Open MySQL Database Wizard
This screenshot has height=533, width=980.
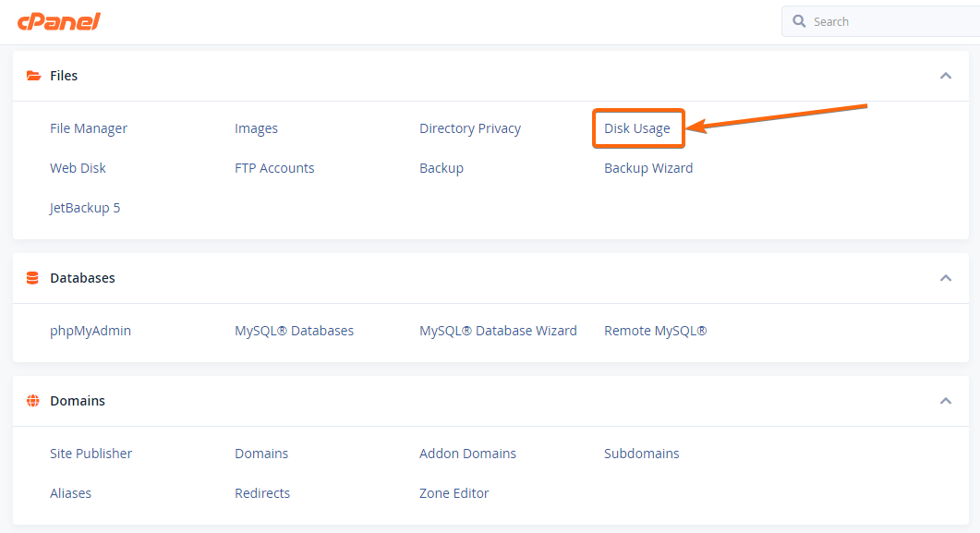coord(498,331)
